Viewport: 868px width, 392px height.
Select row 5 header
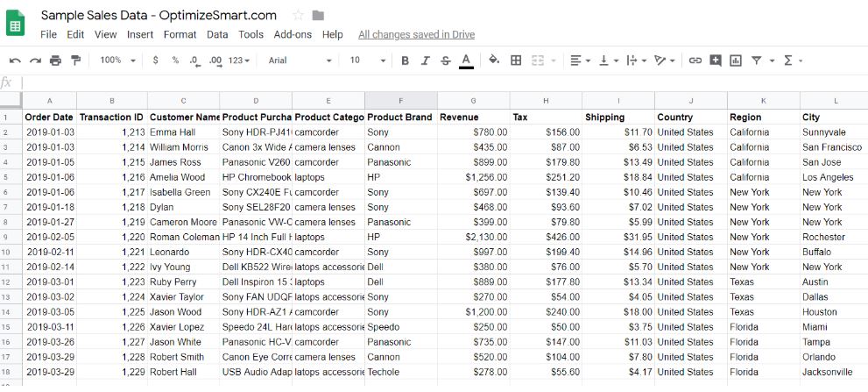(11, 177)
